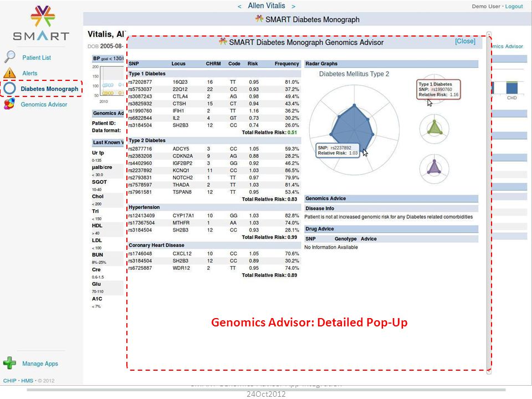Click star icon beside SMART Diabetes Monograph header
The width and height of the screenshot is (532, 399).
tap(259, 19)
